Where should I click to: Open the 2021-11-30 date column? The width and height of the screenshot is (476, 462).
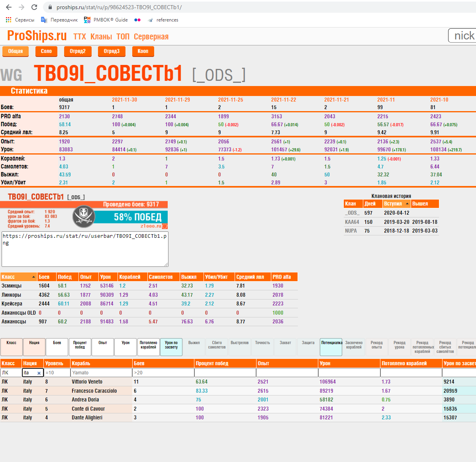pyautogui.click(x=124, y=100)
